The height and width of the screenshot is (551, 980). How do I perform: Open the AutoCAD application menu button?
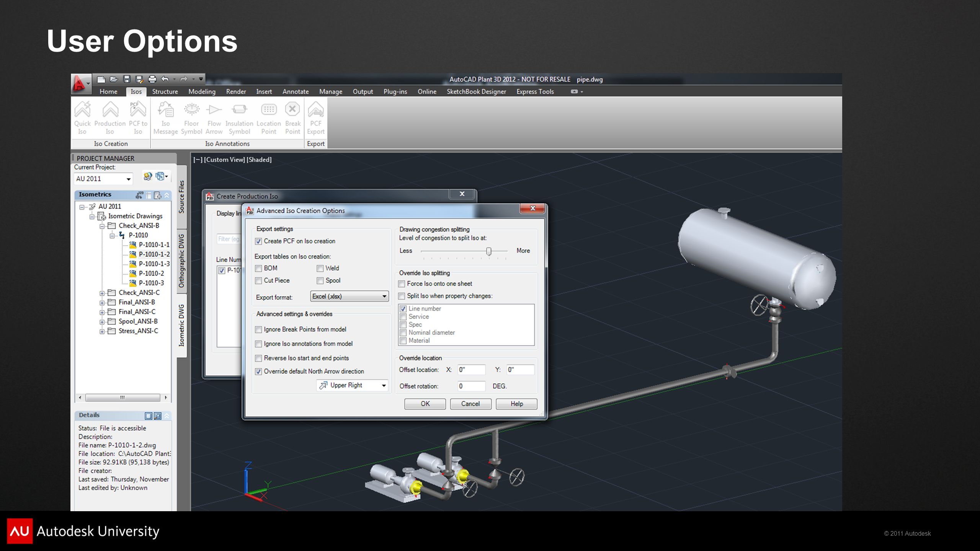click(81, 83)
